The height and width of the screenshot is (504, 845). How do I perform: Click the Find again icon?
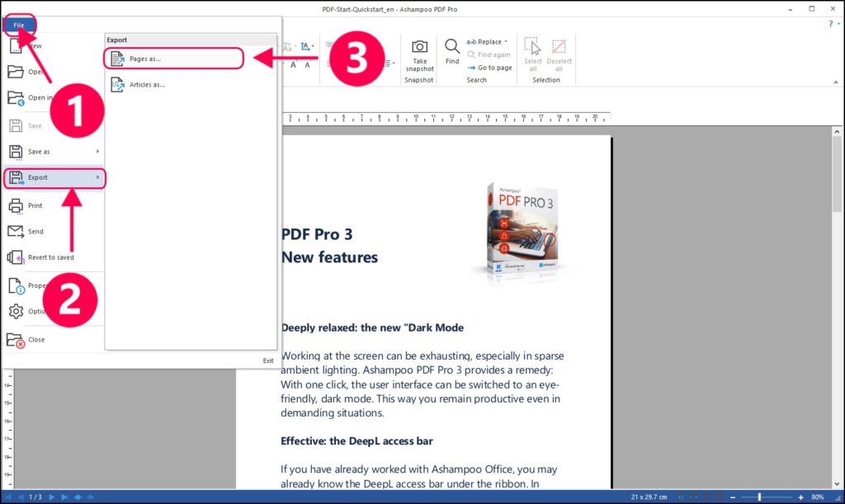[470, 54]
